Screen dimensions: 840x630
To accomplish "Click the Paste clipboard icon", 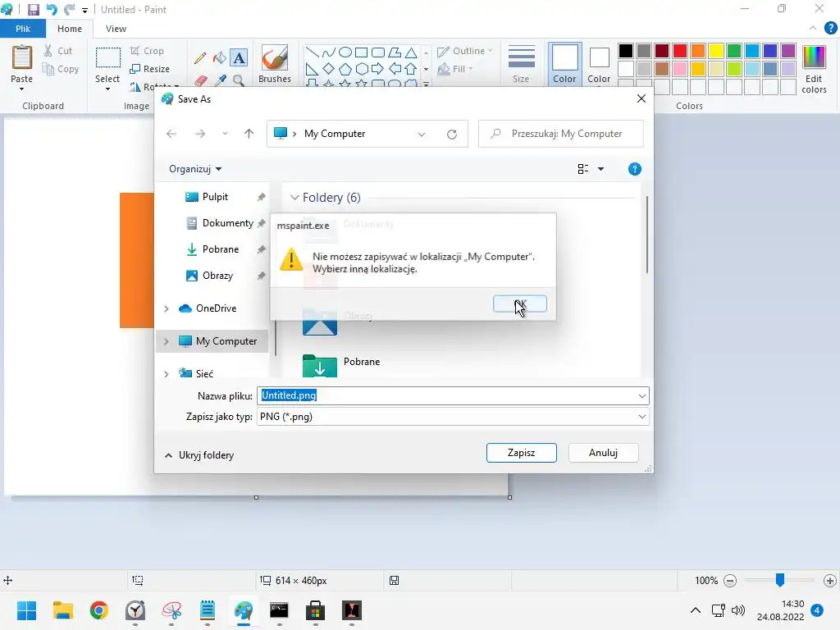I will (x=22, y=57).
